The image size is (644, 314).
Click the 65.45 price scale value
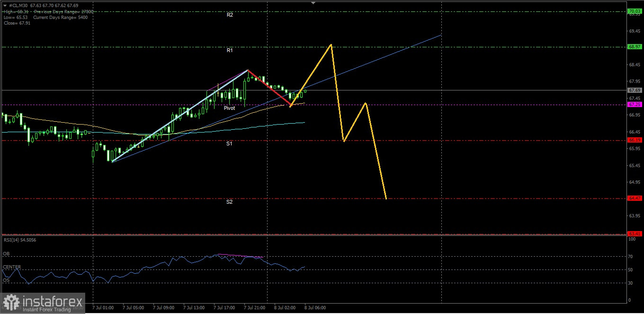point(634,166)
